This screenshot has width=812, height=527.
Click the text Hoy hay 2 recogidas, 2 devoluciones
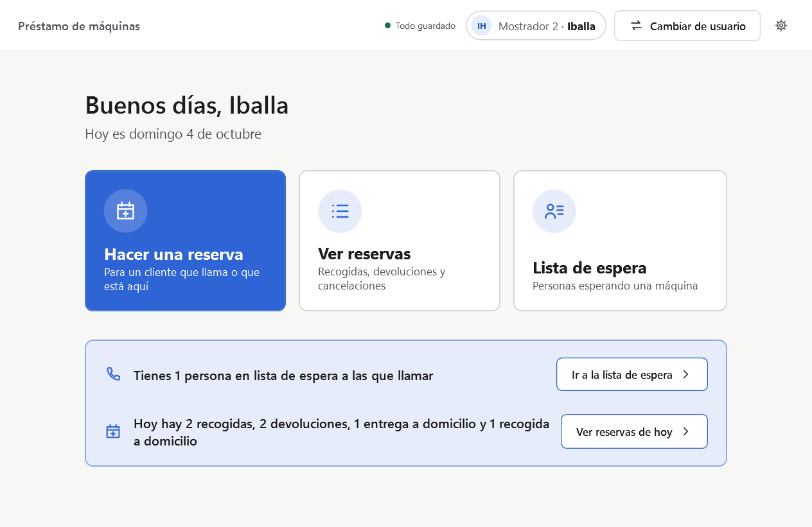(x=342, y=432)
